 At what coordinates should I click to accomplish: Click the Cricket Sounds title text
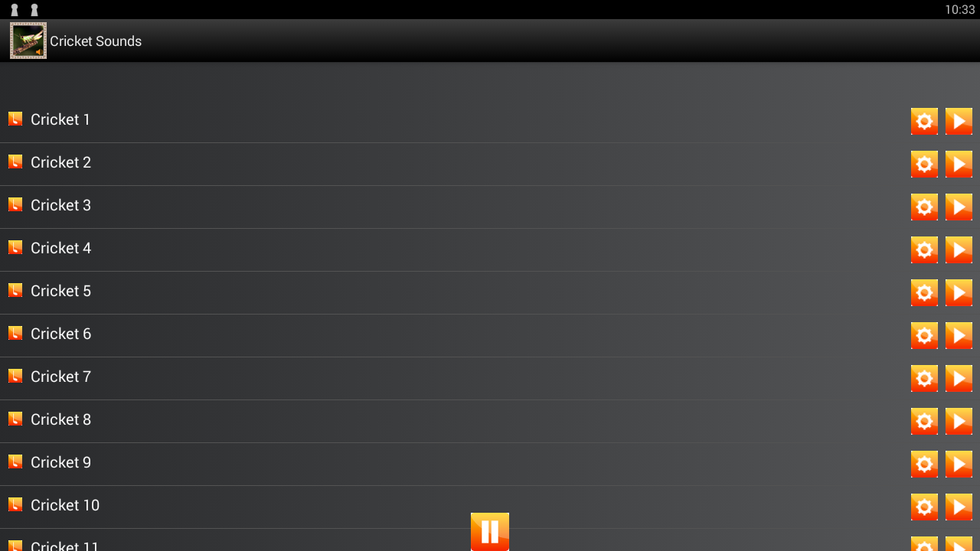click(x=96, y=41)
